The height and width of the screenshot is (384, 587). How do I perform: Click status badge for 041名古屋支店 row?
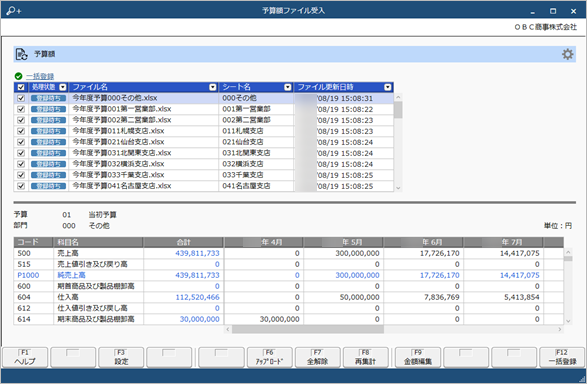49,186
